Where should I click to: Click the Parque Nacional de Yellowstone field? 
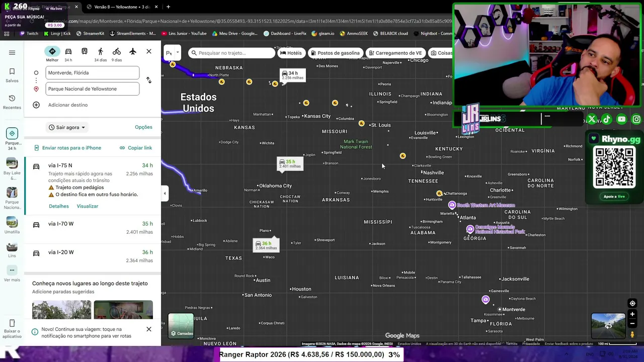pyautogui.click(x=93, y=89)
